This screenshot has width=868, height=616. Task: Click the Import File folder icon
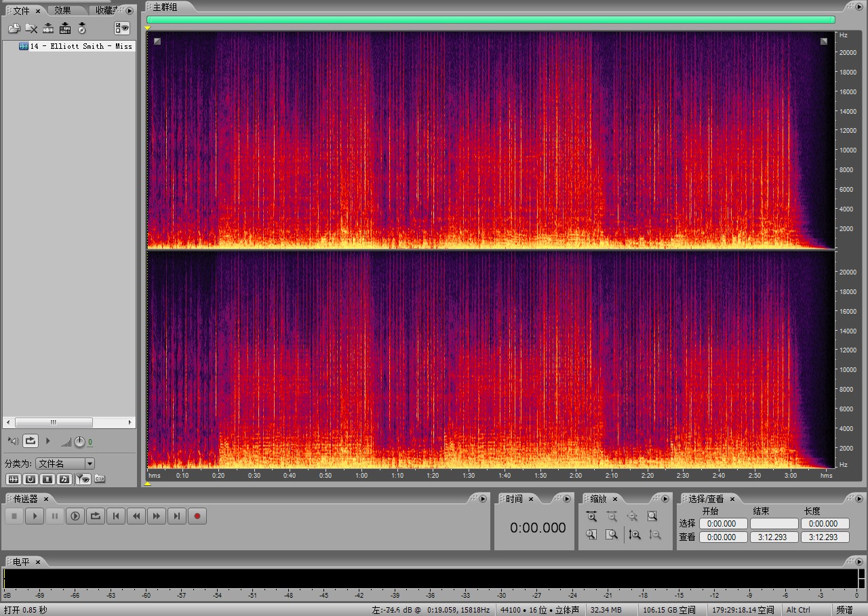point(14,28)
